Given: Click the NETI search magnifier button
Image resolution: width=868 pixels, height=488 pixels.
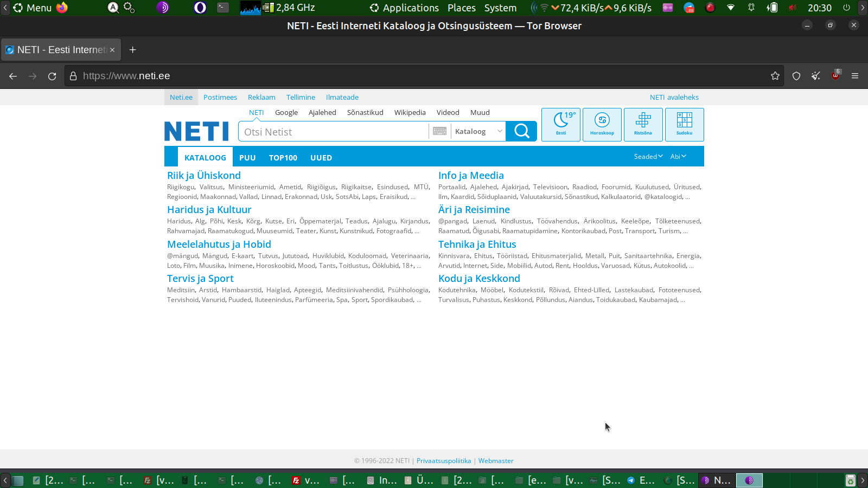Looking at the screenshot, I should 521,131.
